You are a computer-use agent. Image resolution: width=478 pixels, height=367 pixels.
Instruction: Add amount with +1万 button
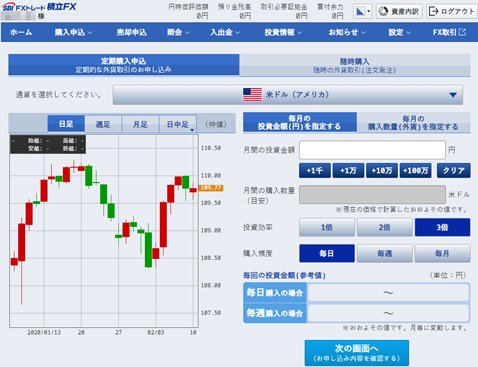(x=348, y=170)
